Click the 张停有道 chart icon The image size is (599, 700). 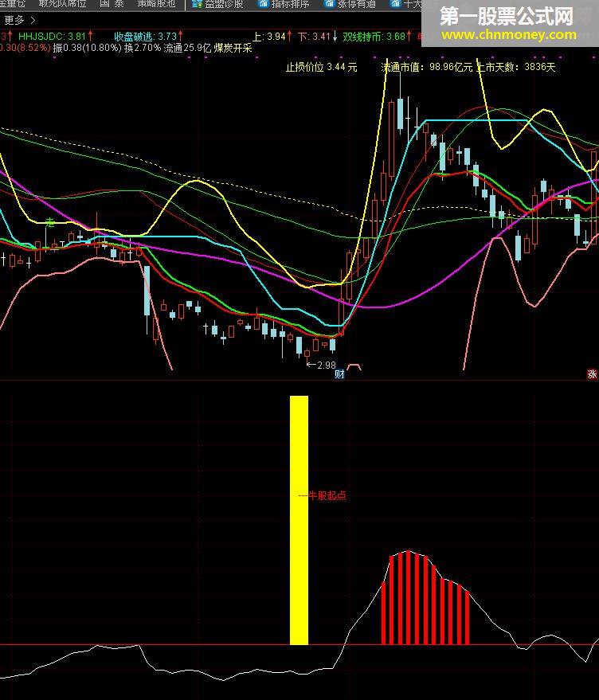click(329, 4)
